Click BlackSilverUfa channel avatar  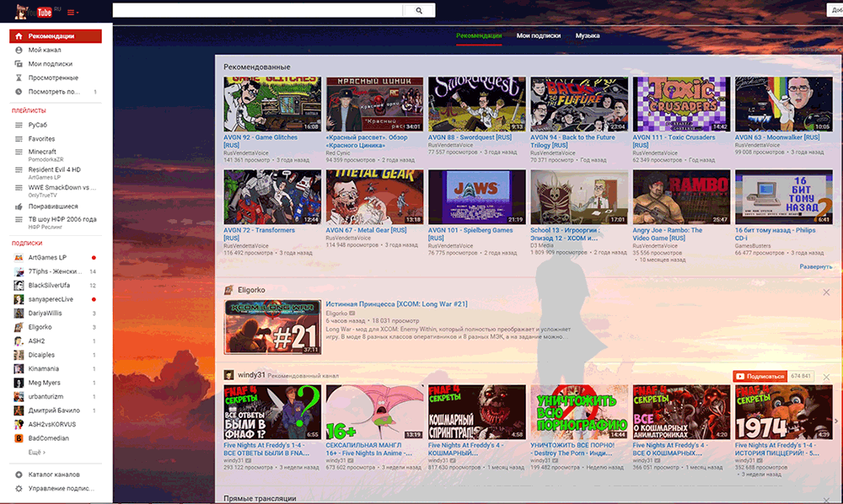(x=19, y=286)
